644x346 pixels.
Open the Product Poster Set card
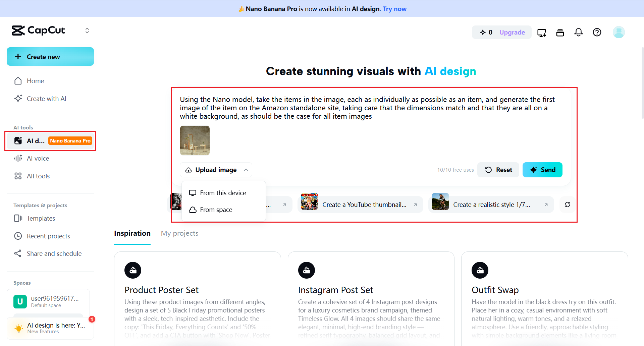[x=198, y=299]
